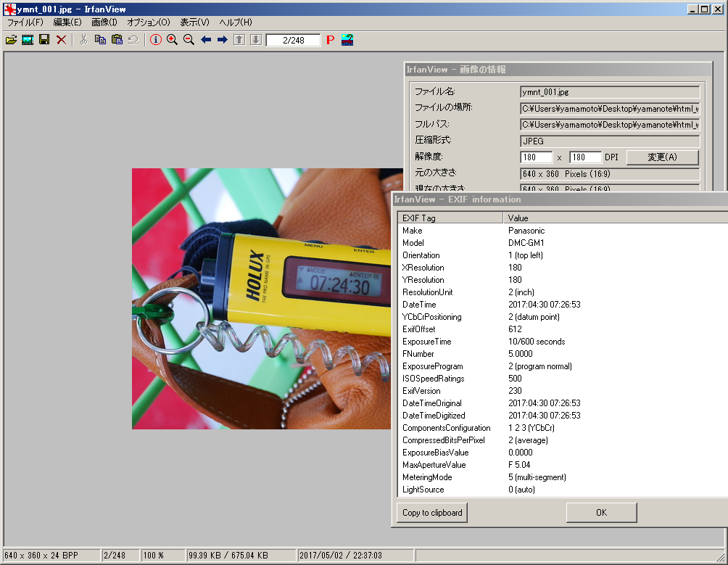Click the Open file folder icon

pos(11,40)
